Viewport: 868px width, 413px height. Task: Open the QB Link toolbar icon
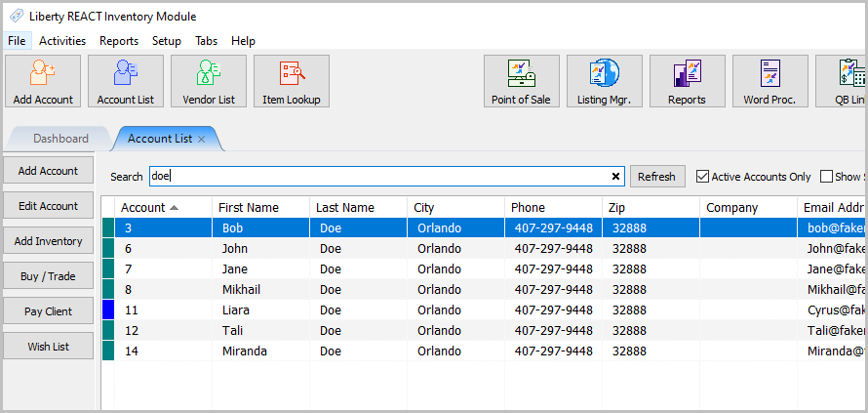click(842, 81)
